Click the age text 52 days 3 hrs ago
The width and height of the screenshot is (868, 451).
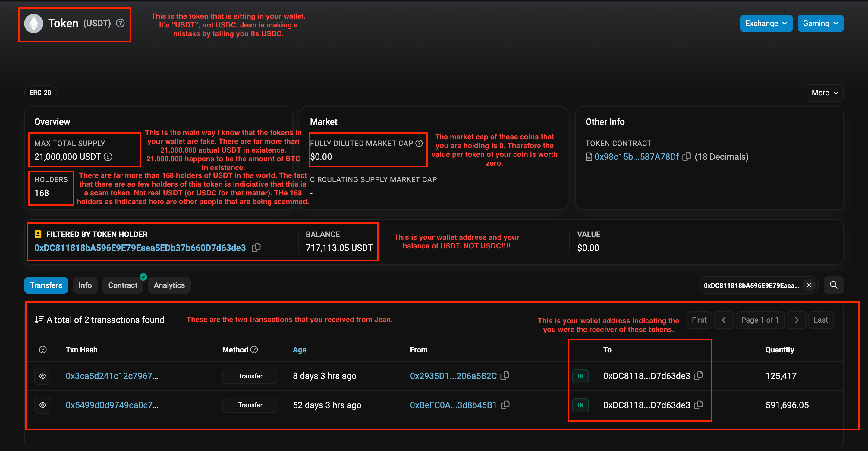tap(327, 405)
